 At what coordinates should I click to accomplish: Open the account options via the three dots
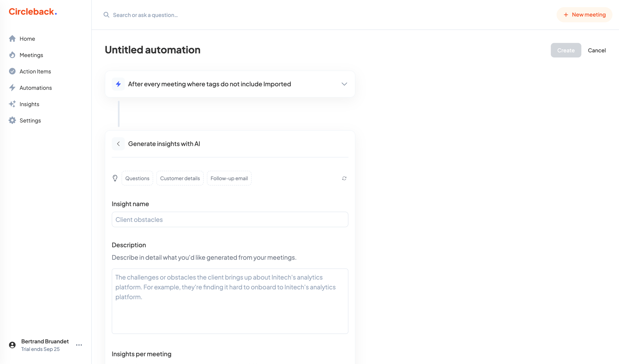click(x=79, y=345)
